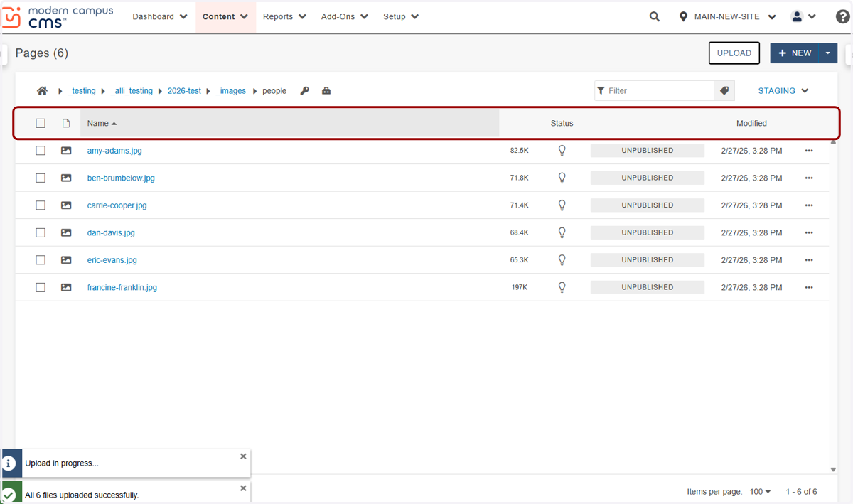
Task: Open more actions for amy-adams.jpg
Action: tap(809, 151)
